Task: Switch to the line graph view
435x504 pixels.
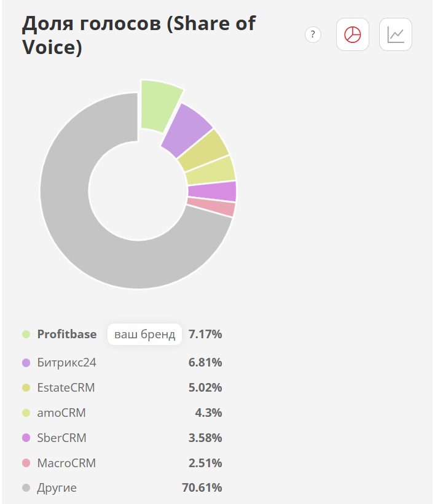Action: click(396, 35)
